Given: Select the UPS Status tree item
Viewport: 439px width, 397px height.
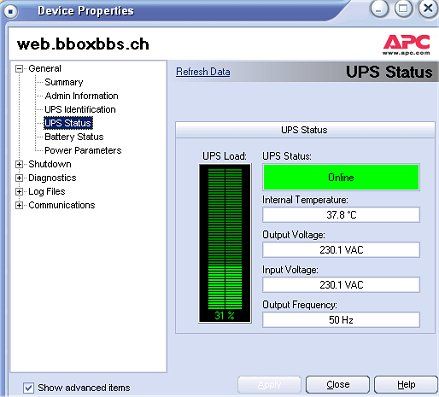Looking at the screenshot, I should click(68, 123).
